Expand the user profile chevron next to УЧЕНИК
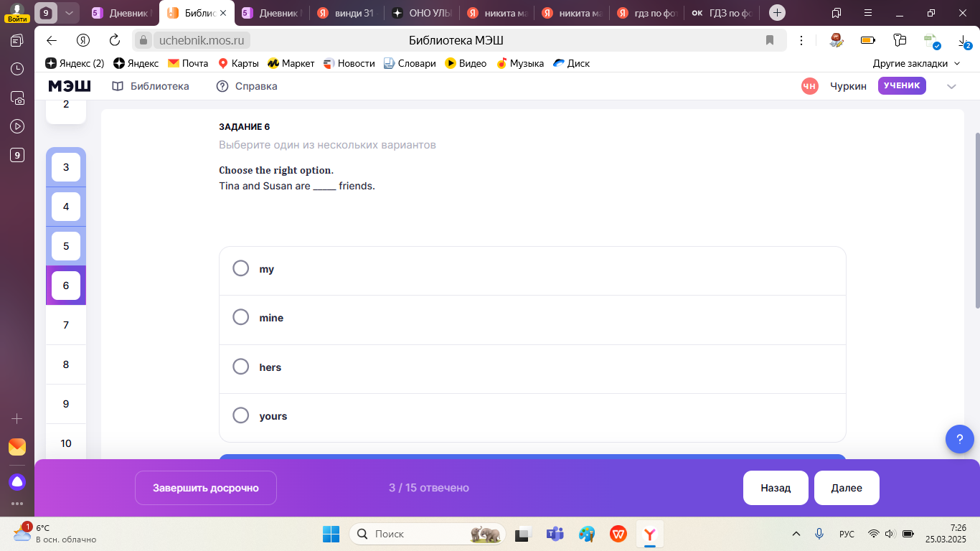980x551 pixels. pyautogui.click(x=951, y=86)
